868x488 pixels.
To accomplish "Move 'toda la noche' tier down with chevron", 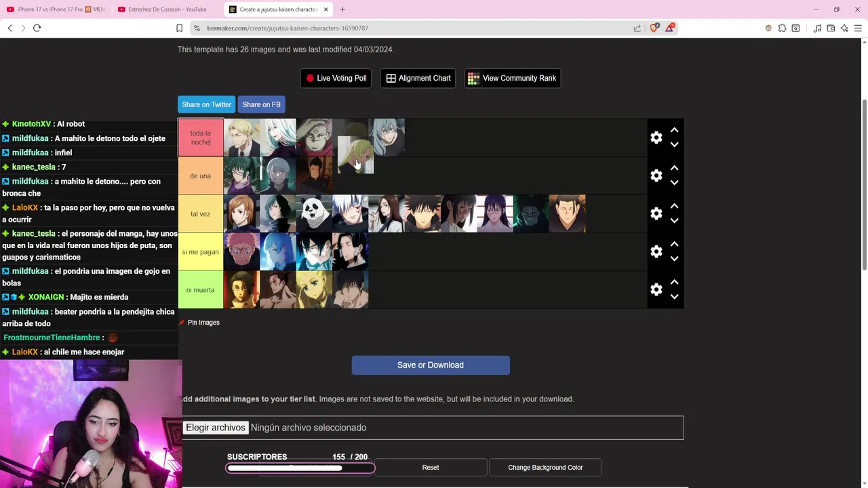I will click(x=674, y=144).
